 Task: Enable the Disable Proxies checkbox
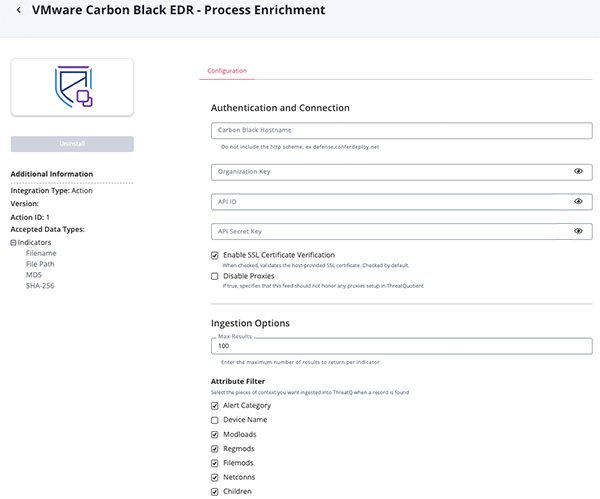click(x=215, y=276)
